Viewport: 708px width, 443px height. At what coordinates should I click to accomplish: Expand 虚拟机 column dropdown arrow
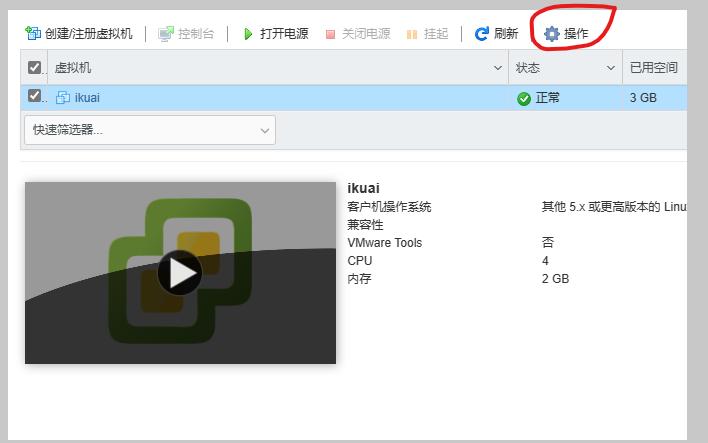click(x=498, y=68)
